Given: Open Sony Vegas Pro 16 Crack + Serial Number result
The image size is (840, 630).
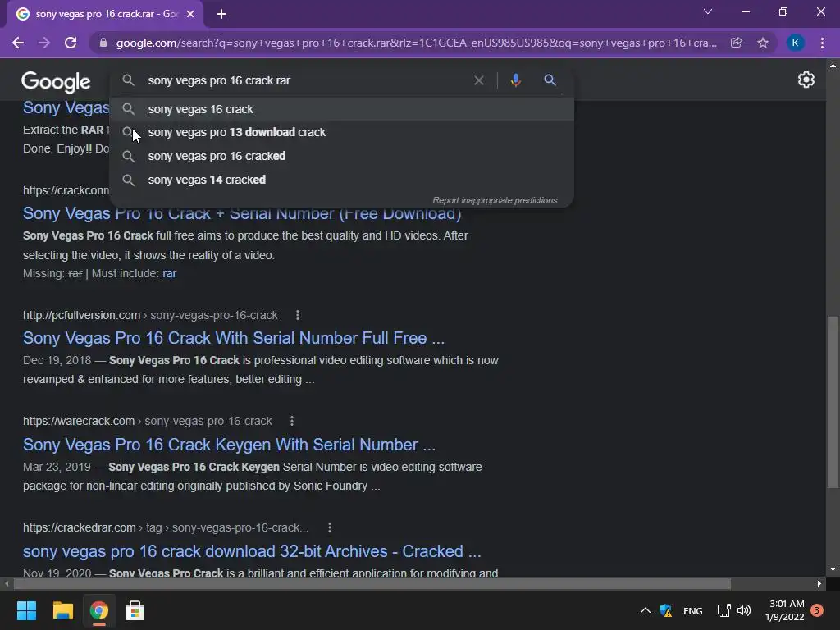Looking at the screenshot, I should click(242, 213).
